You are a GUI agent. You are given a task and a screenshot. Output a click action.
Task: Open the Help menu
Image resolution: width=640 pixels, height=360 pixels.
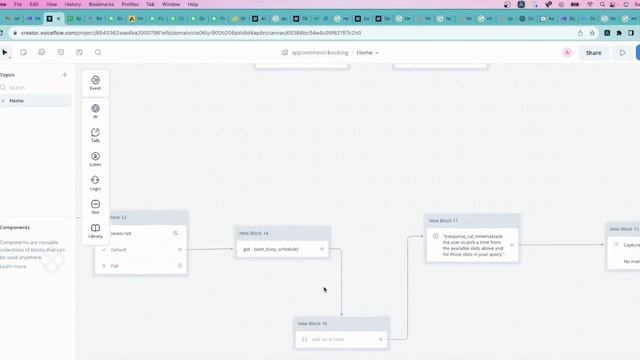coord(193,4)
